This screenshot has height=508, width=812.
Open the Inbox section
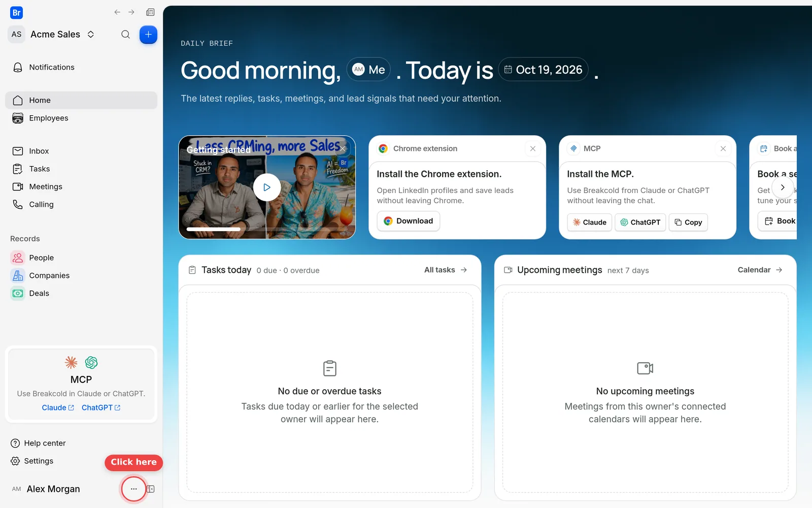click(81, 151)
